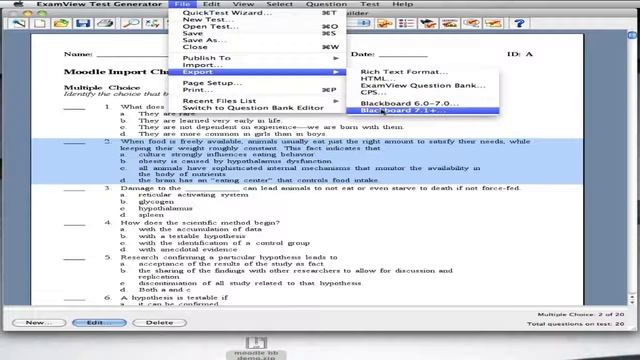The image size is (640, 360).
Task: Choose QuickTest Wizard from File menu
Action: tap(257, 13)
